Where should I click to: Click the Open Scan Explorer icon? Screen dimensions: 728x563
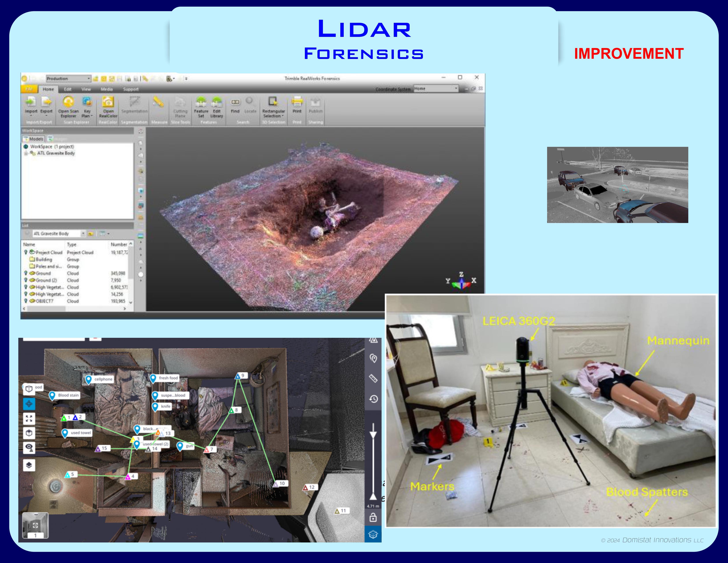click(x=68, y=102)
